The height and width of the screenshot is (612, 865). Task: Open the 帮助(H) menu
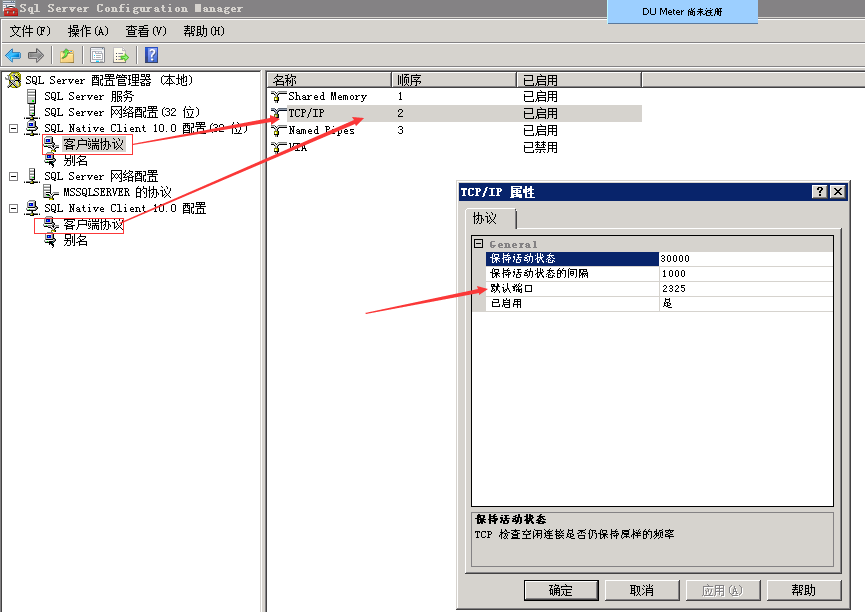point(204,31)
